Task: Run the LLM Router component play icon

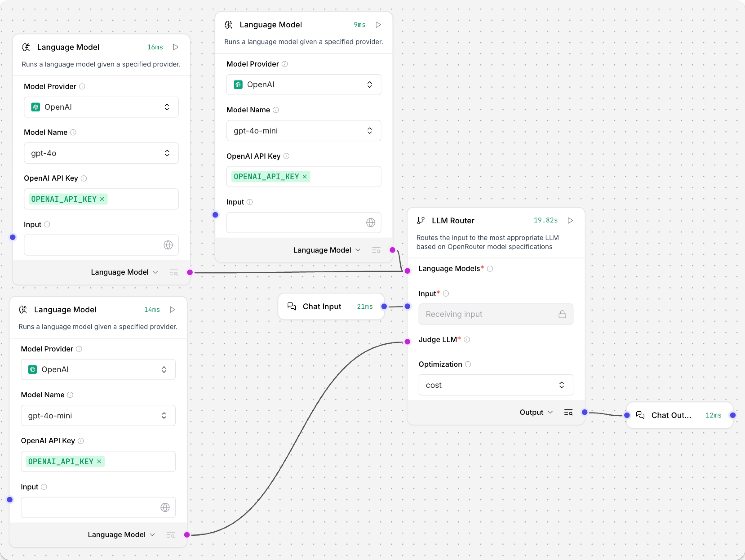Action: click(x=570, y=220)
